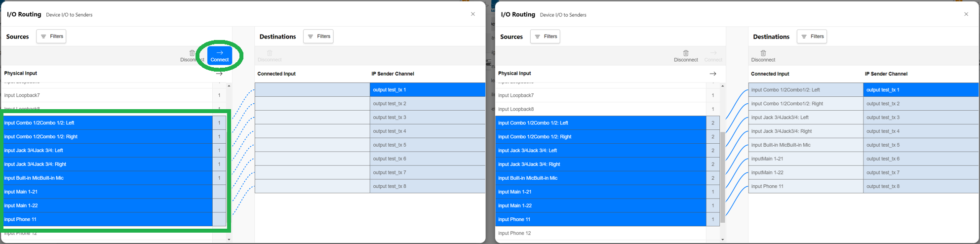Click the blue highlighted Connect arrow button
The image size is (980, 244).
pos(220,56)
